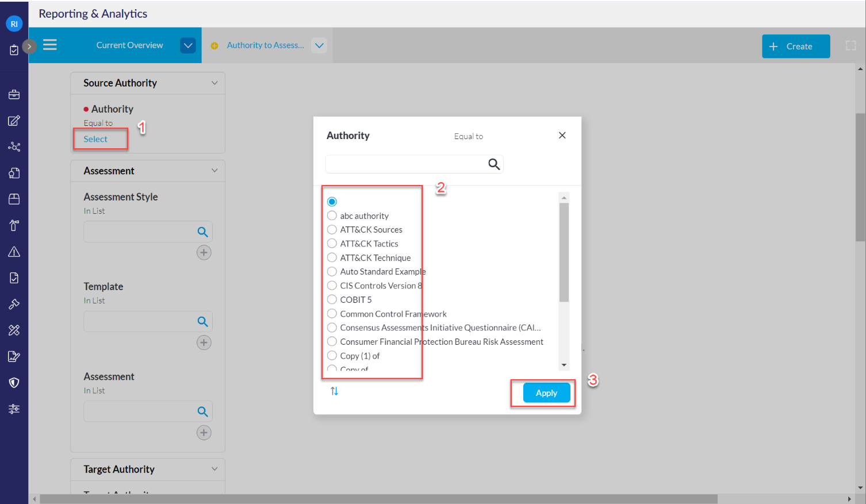The image size is (866, 504).
Task: Click the search magnifier in Authority dialog
Action: [x=493, y=164]
